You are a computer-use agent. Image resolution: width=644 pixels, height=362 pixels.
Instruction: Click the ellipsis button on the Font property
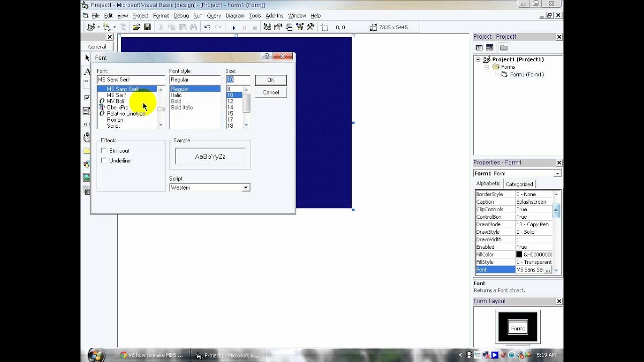click(548, 270)
